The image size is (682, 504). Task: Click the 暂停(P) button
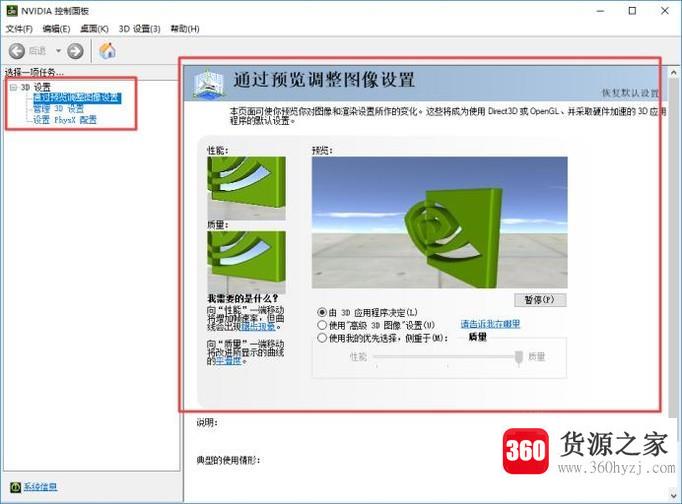tap(540, 300)
